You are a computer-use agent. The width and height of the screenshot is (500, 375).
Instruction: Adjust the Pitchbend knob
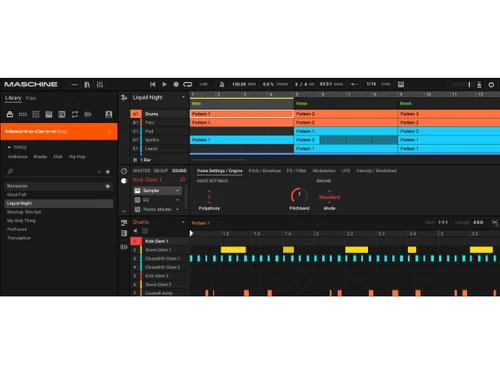pos(299,196)
